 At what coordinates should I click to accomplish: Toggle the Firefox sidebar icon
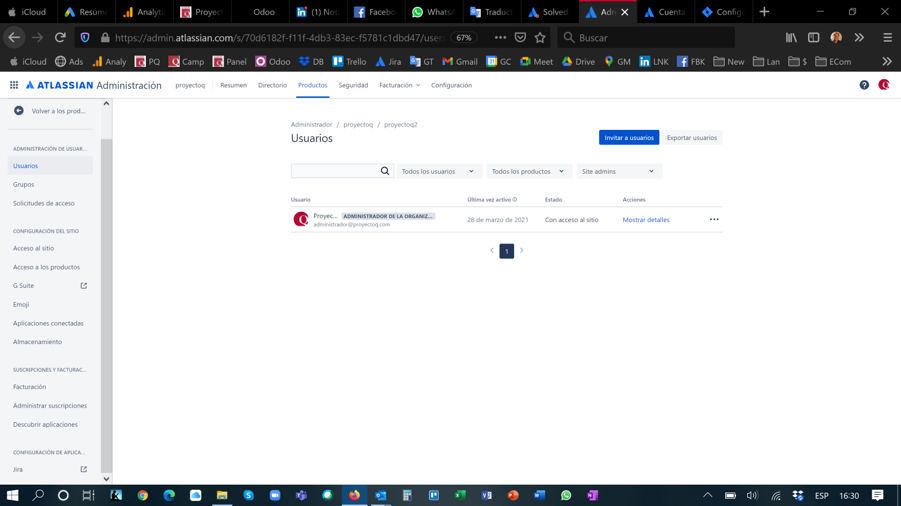(x=814, y=38)
